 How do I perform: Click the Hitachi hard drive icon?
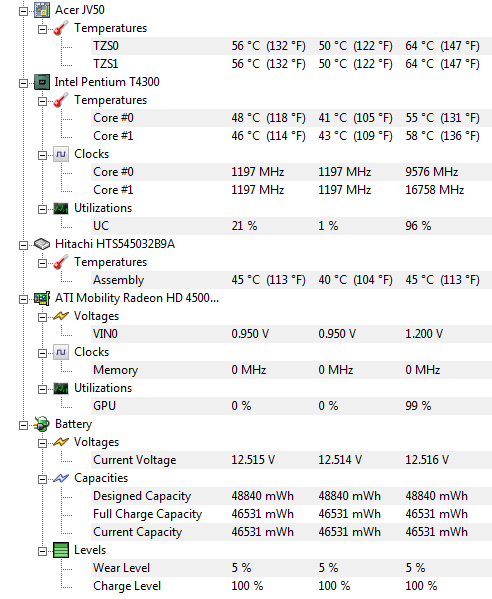(42, 244)
